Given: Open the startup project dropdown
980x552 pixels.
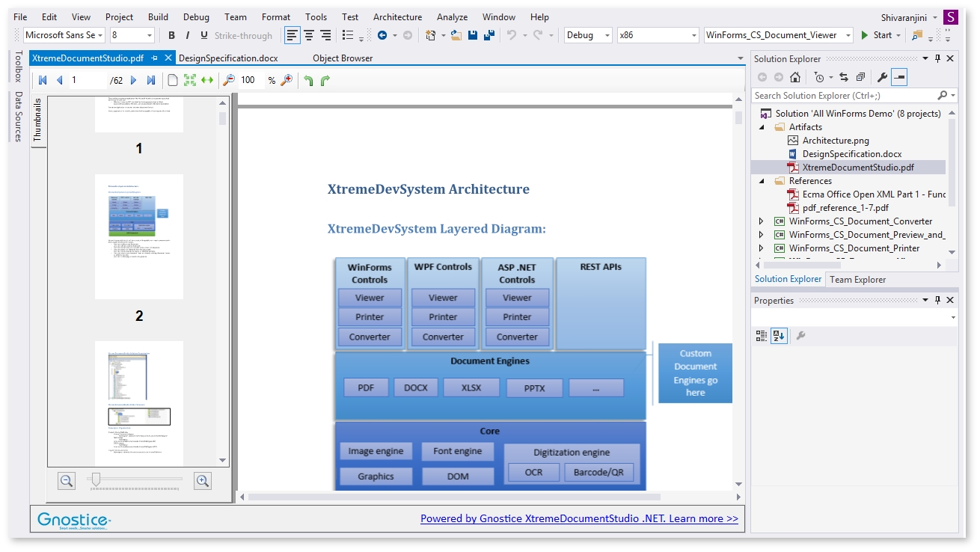Looking at the screenshot, I should [x=848, y=35].
